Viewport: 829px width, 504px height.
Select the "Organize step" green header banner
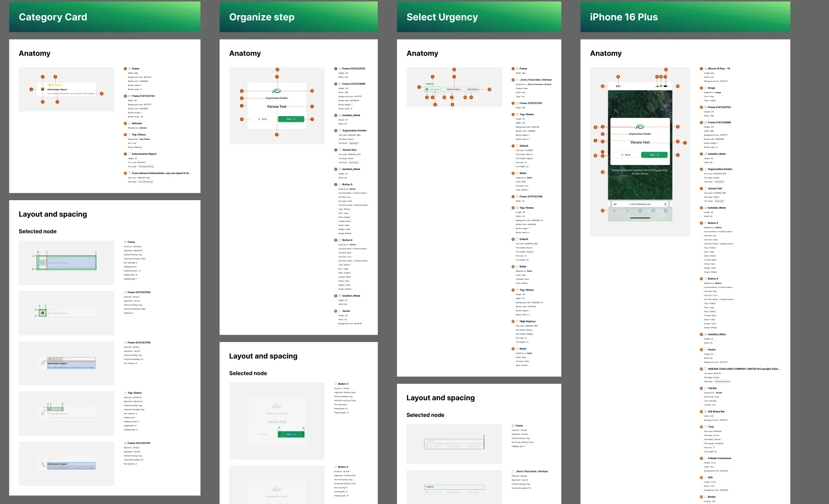coord(299,17)
